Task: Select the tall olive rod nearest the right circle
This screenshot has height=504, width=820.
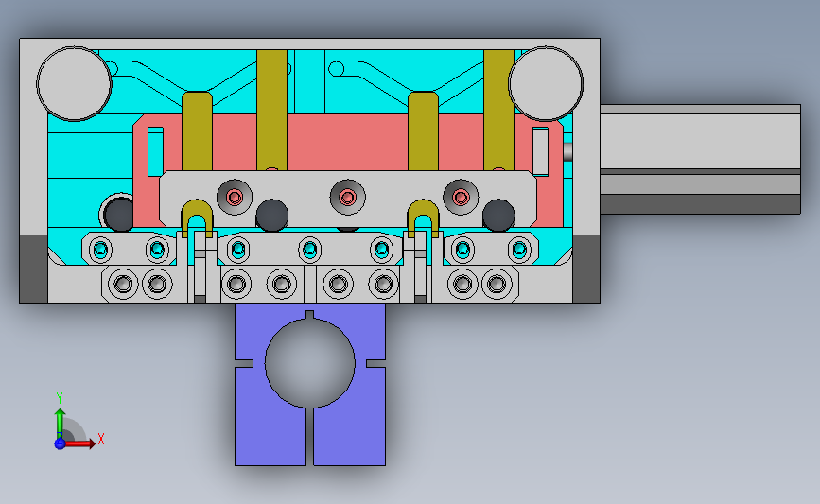Action: tap(498, 110)
